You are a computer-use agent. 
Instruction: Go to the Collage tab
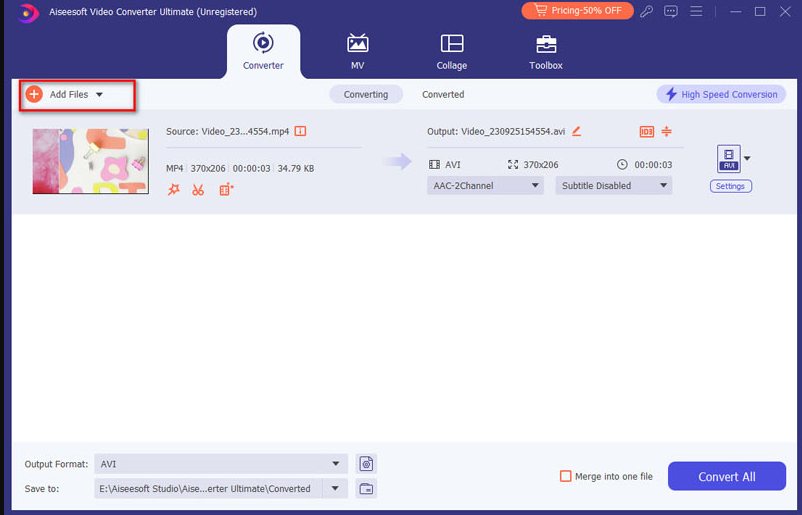pos(452,51)
